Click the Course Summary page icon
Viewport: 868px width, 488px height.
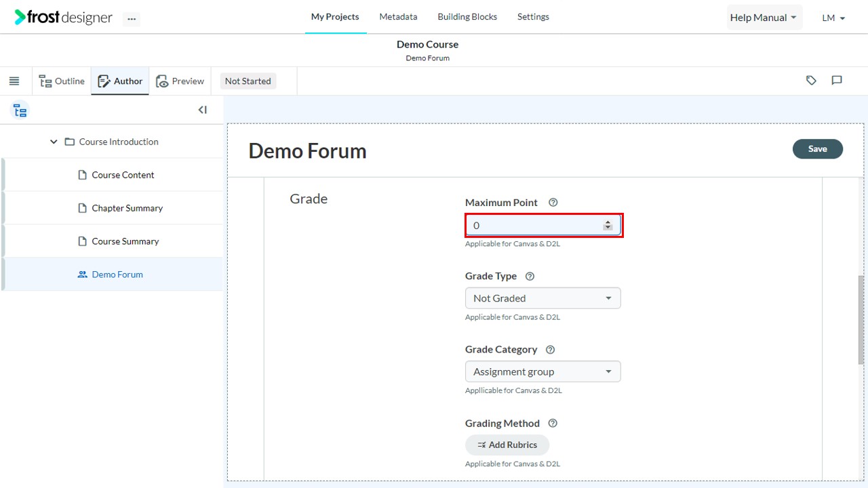[x=83, y=241]
